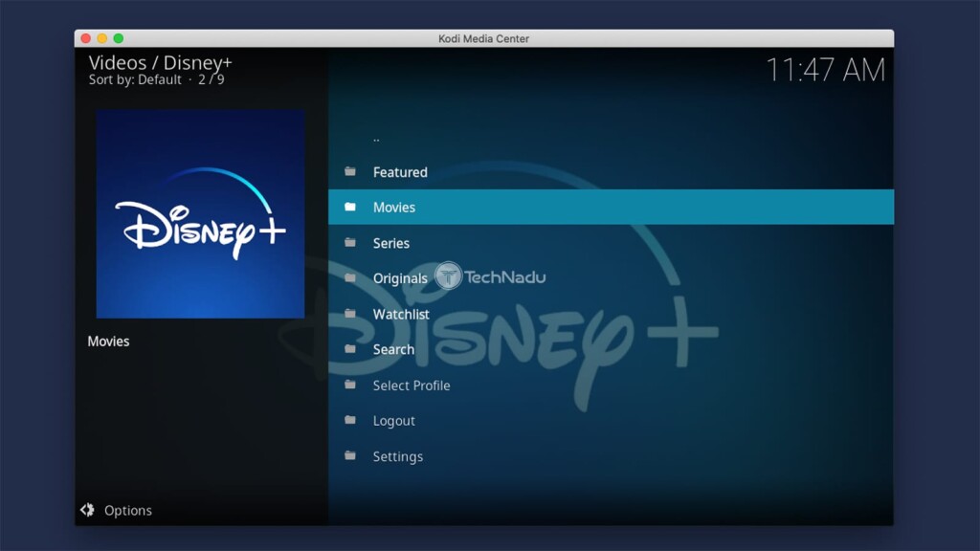Maximize Kodi window with green button
The image size is (980, 551).
click(x=118, y=38)
